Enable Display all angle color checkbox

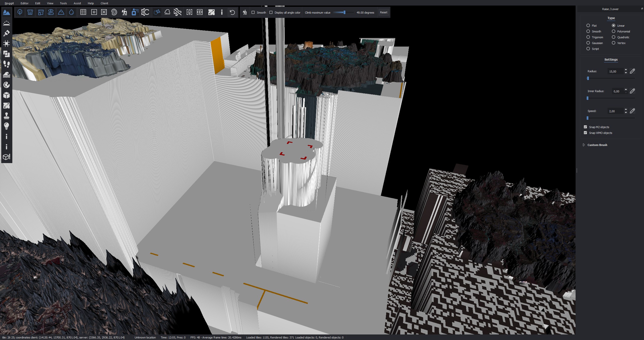(x=271, y=12)
